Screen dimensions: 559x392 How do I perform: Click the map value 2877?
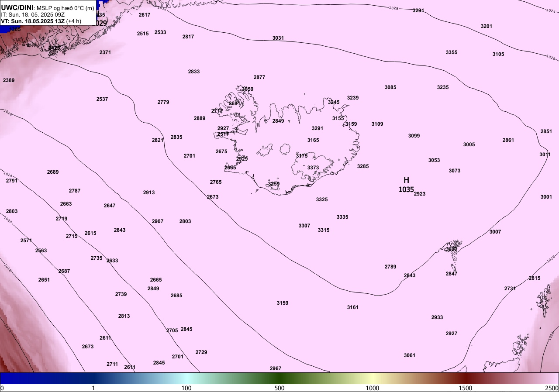point(259,77)
